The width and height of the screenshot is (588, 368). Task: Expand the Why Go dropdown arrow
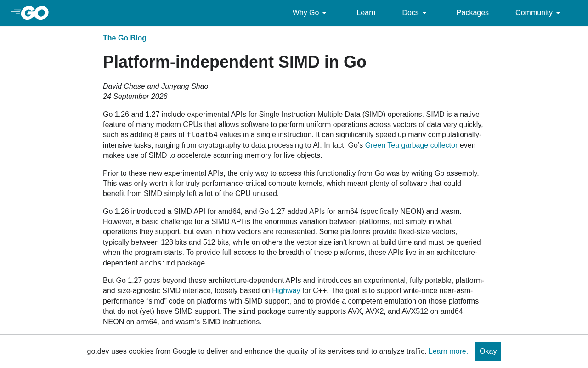324,13
